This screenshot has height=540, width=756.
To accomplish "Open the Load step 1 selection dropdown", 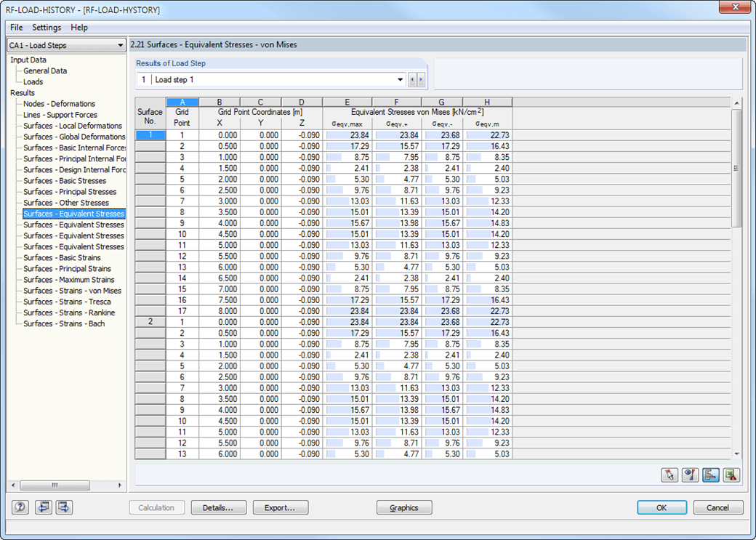I will click(400, 79).
